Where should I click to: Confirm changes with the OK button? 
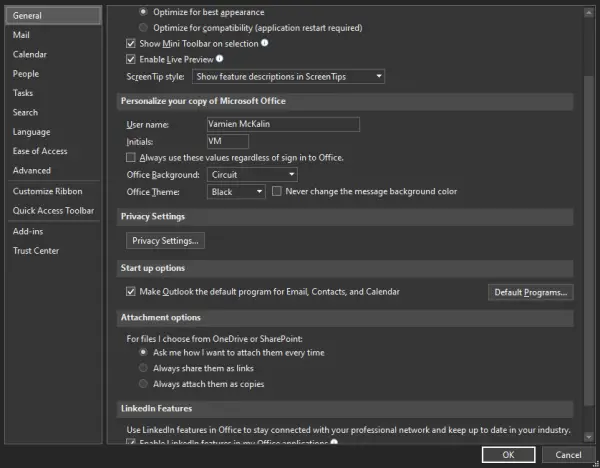coord(509,455)
